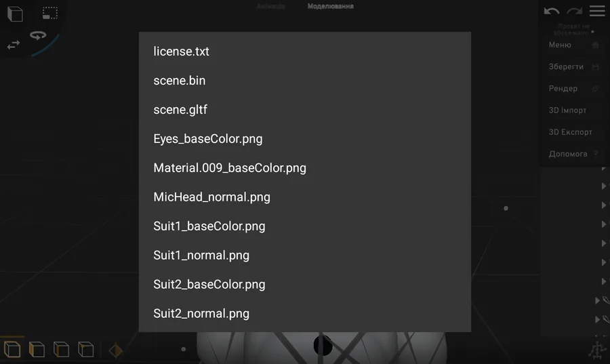Open the hamburger menu icon
Image resolution: width=610 pixels, height=364 pixels.
point(597,10)
